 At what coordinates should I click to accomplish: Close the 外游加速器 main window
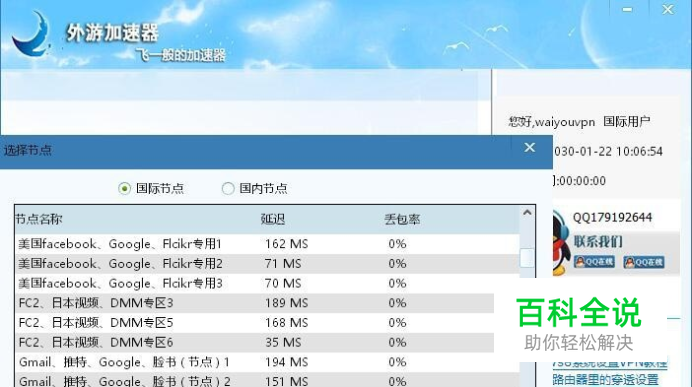point(668,10)
